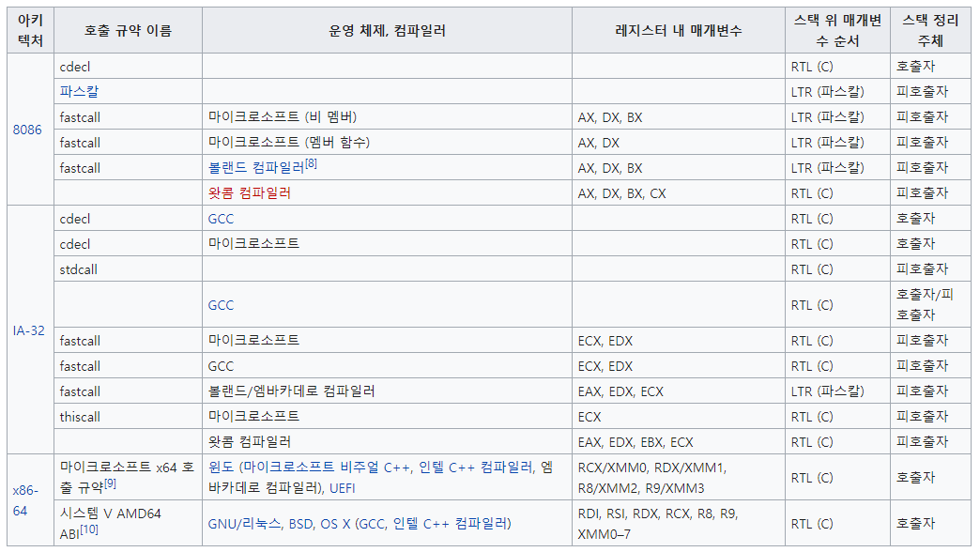Click 마이크로소프트 in the thiscall row

point(253,417)
